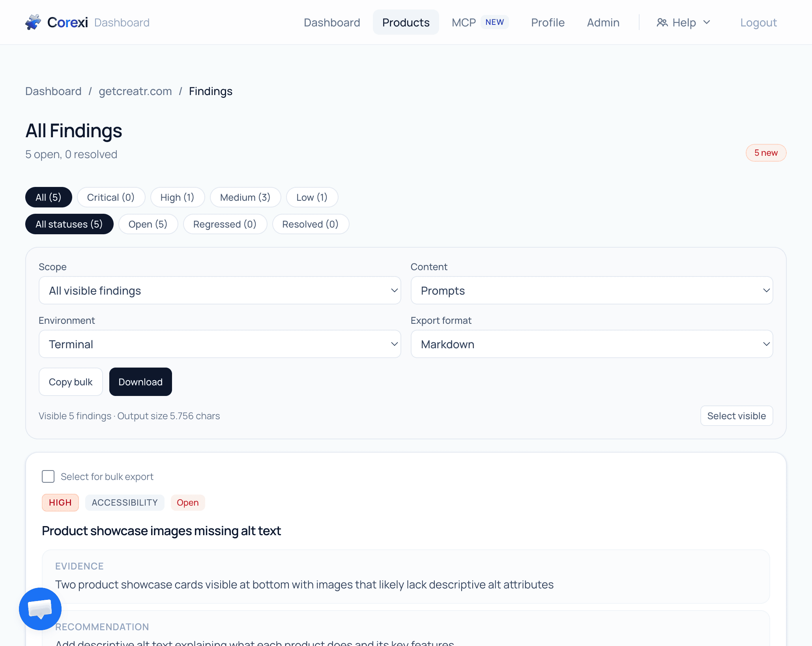Screen dimensions: 812x646
Task: Expand the Help menu chevron
Action: [x=707, y=22]
